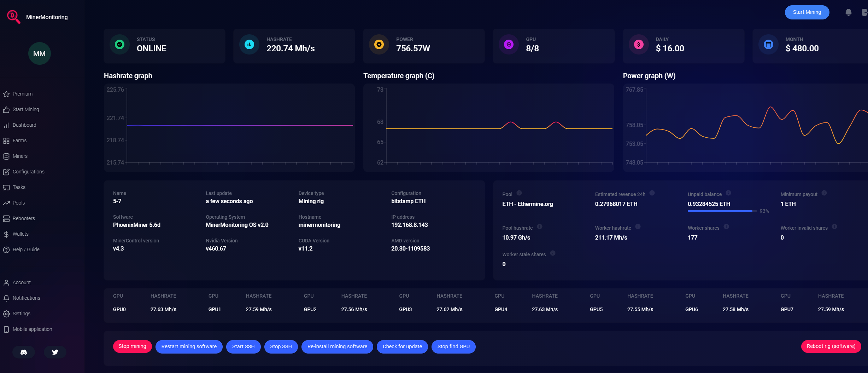
Task: Click the MinerMonitoring logo icon
Action: (x=13, y=17)
